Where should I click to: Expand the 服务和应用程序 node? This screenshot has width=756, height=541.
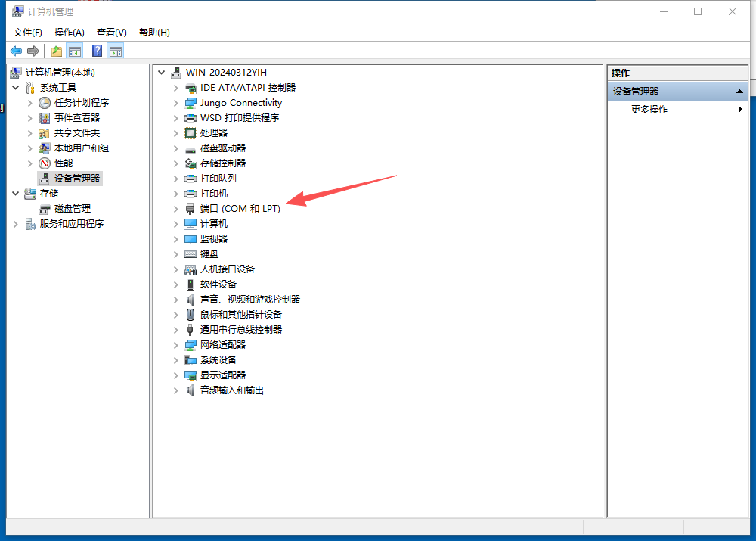tap(16, 224)
